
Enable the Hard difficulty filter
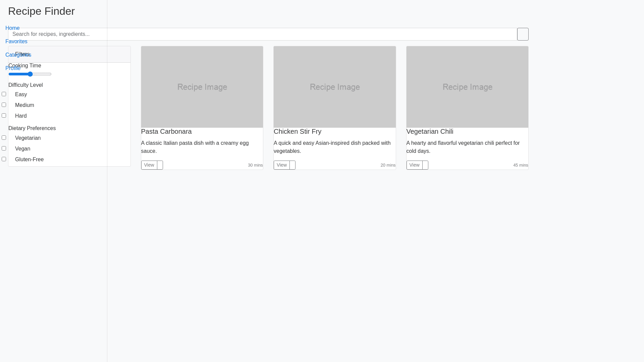click(x=4, y=116)
